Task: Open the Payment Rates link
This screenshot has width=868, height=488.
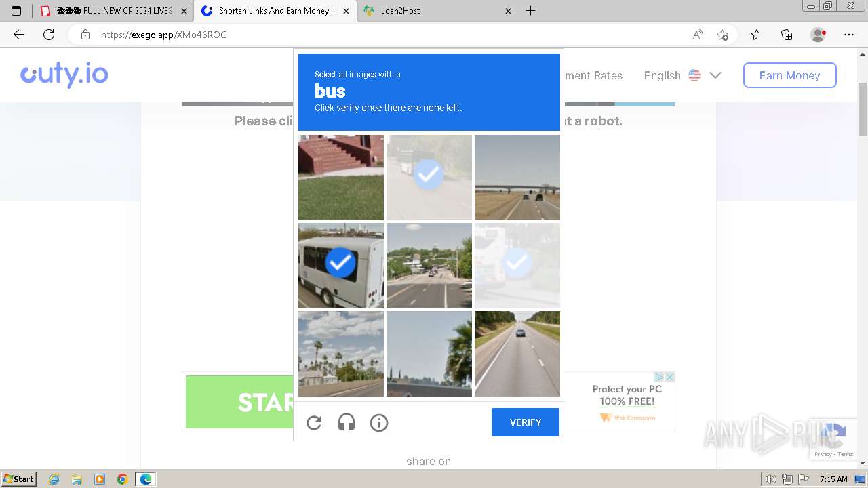Action: [593, 75]
